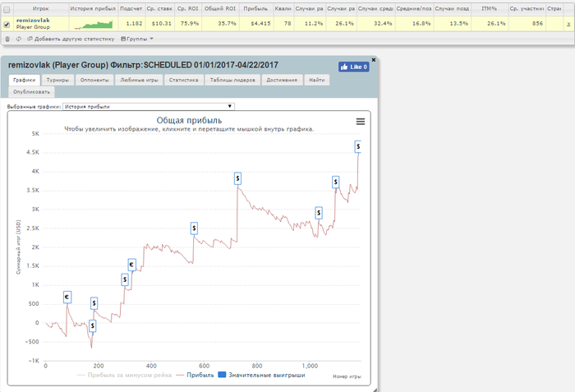Click dollar marker near game 1,100
The width and height of the screenshot is (575, 392).
click(x=335, y=182)
